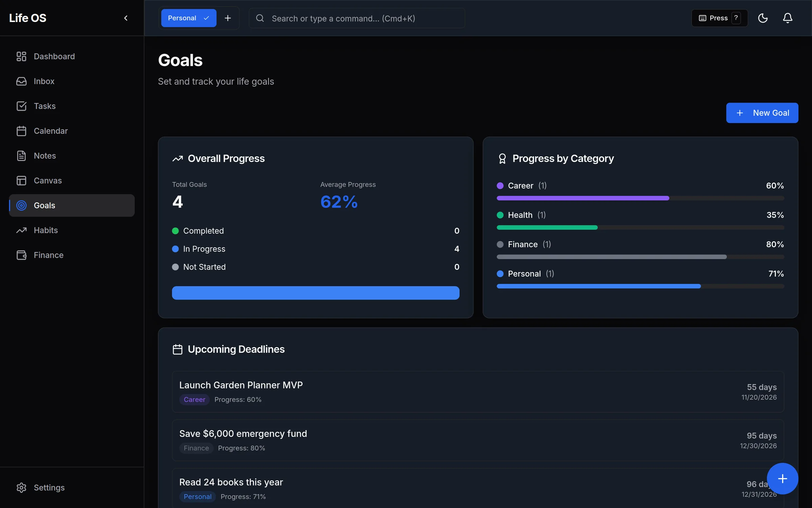Viewport: 812px width, 508px height.
Task: Click the Personal category label in chart
Action: [x=524, y=274]
